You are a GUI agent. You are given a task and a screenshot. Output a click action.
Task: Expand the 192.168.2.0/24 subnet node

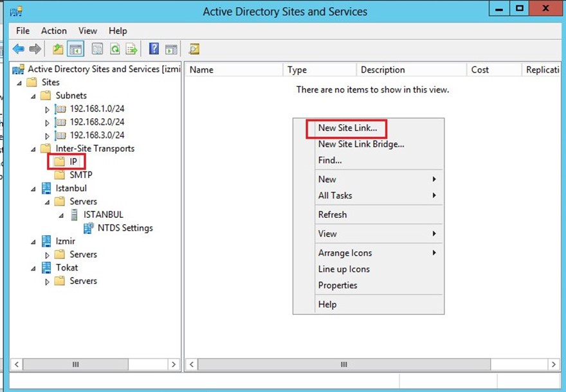(47, 123)
